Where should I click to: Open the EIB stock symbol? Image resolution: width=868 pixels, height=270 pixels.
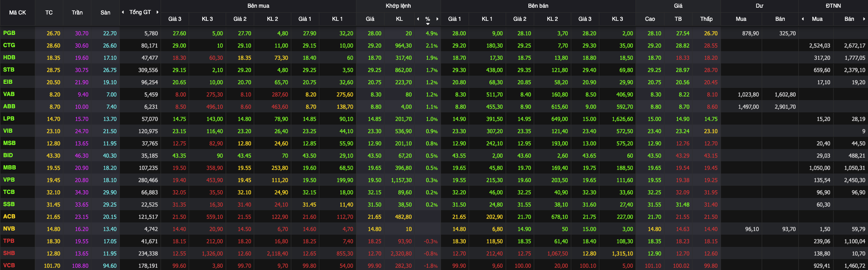tap(8, 82)
